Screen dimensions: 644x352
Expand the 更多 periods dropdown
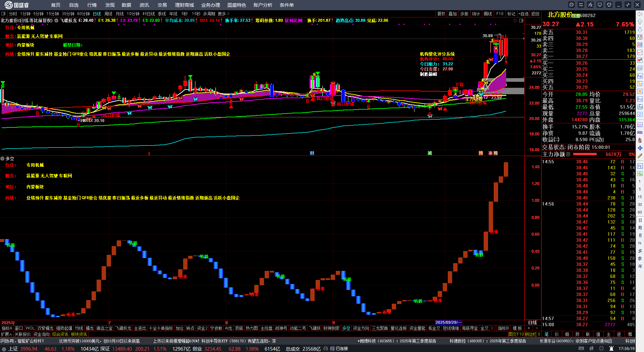tap(223, 14)
